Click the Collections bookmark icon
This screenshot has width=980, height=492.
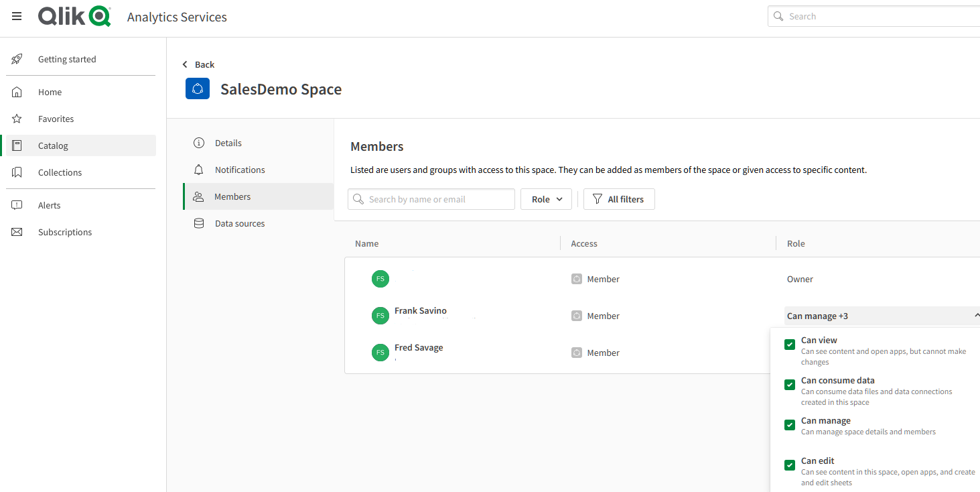click(x=17, y=172)
